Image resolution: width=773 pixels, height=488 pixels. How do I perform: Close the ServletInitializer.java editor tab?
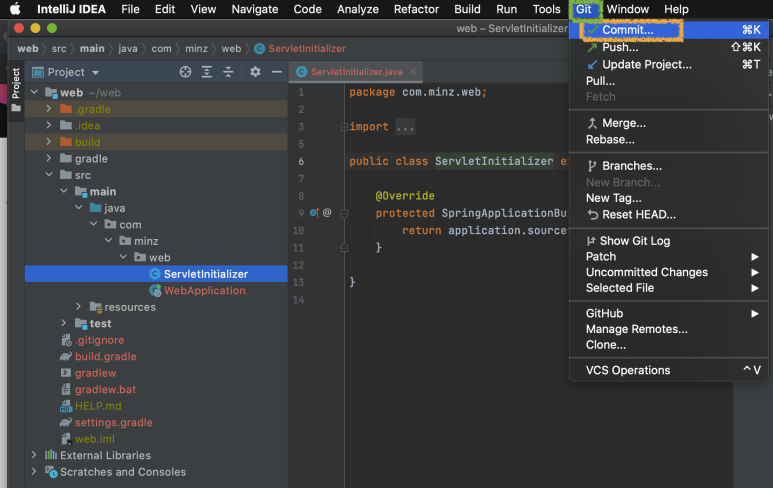tap(413, 72)
